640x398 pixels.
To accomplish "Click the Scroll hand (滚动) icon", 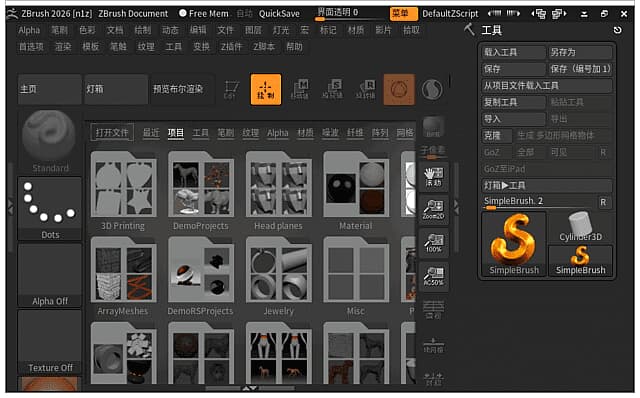I will [x=433, y=177].
